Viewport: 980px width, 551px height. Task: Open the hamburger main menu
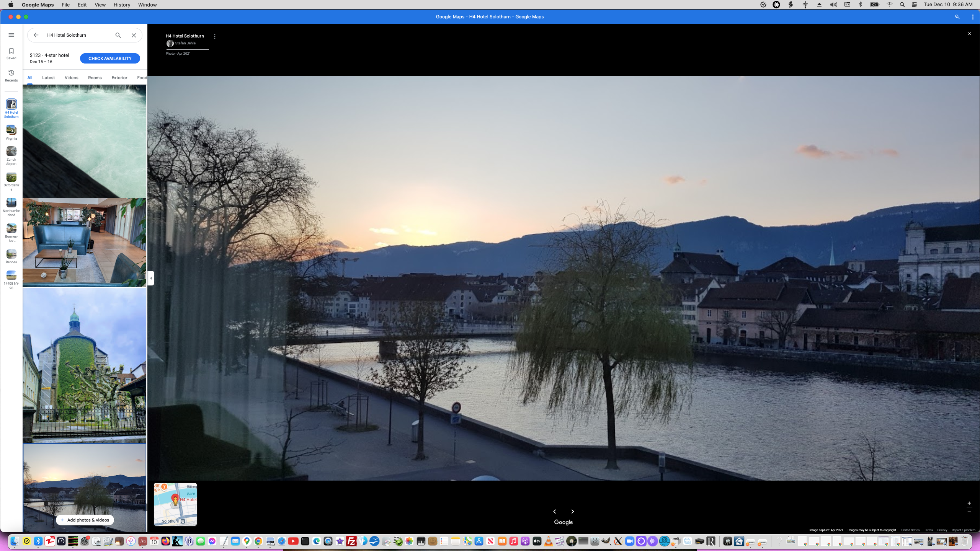(x=11, y=35)
